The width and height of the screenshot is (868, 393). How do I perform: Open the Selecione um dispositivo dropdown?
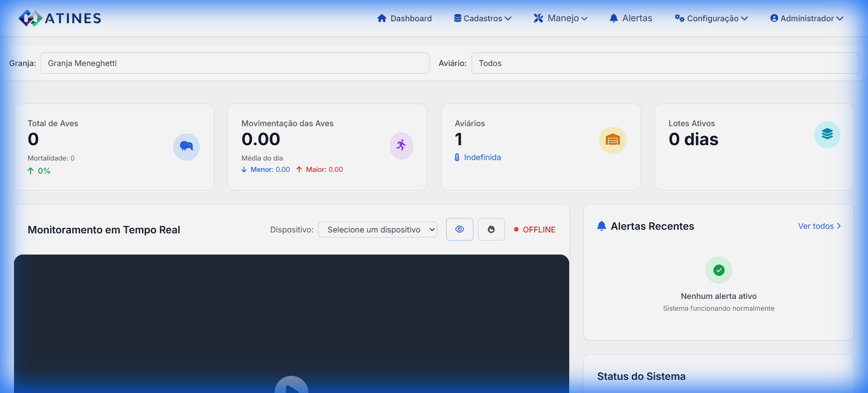377,230
